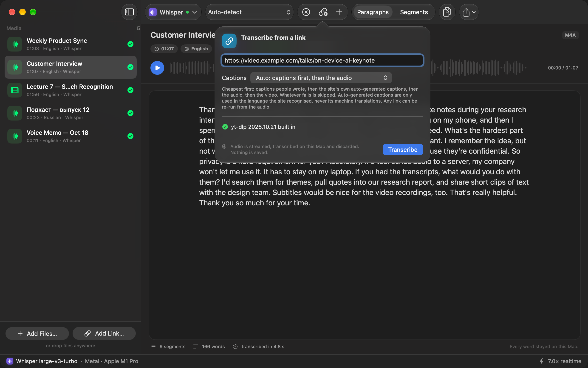588x368 pixels.
Task: Switch to Paragraphs view
Action: pyautogui.click(x=373, y=12)
